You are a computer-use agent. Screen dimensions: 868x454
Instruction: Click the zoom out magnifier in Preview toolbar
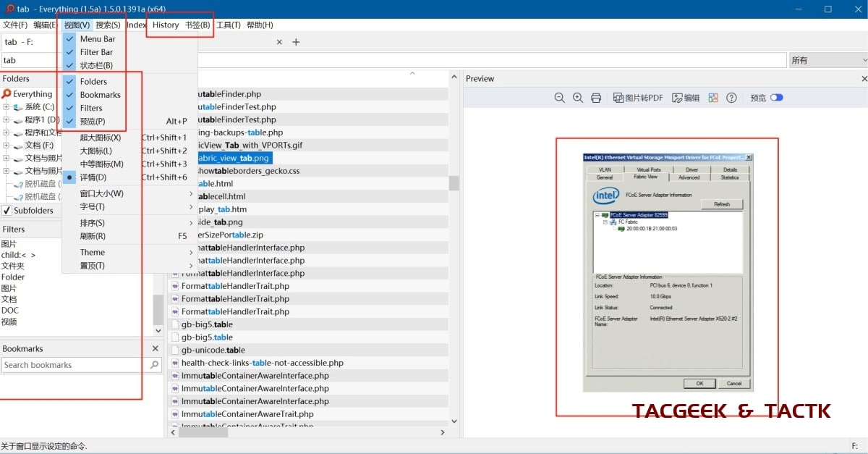(559, 98)
